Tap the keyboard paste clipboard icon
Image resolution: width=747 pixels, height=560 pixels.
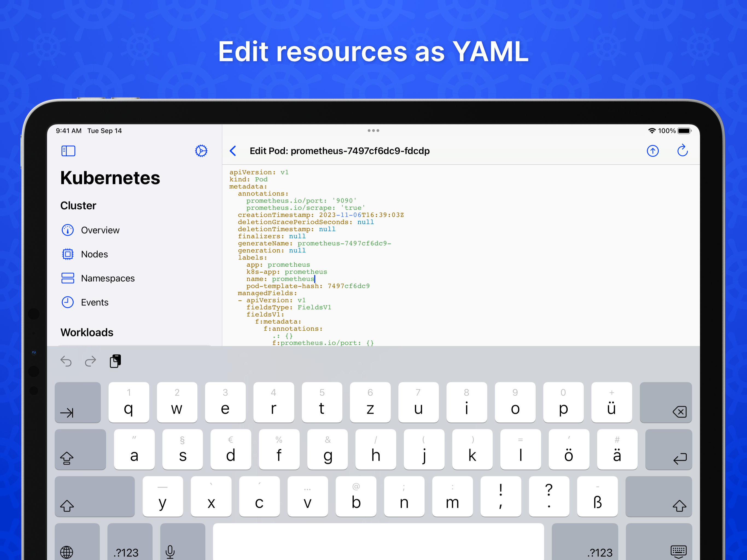(x=115, y=361)
